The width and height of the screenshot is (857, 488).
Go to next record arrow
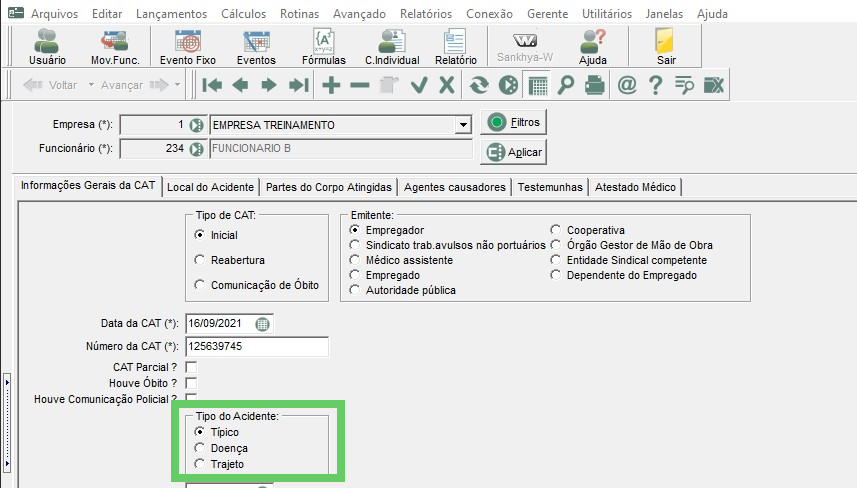[268, 85]
